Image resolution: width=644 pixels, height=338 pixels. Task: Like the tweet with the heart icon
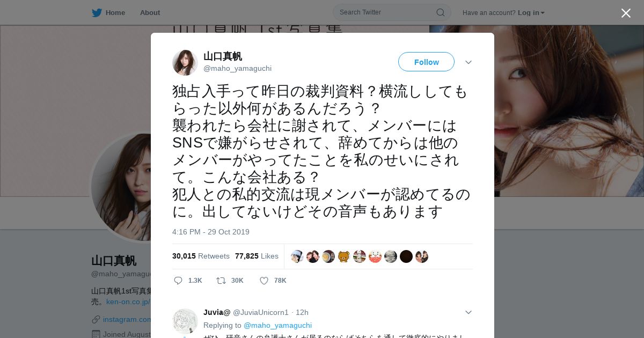(264, 281)
